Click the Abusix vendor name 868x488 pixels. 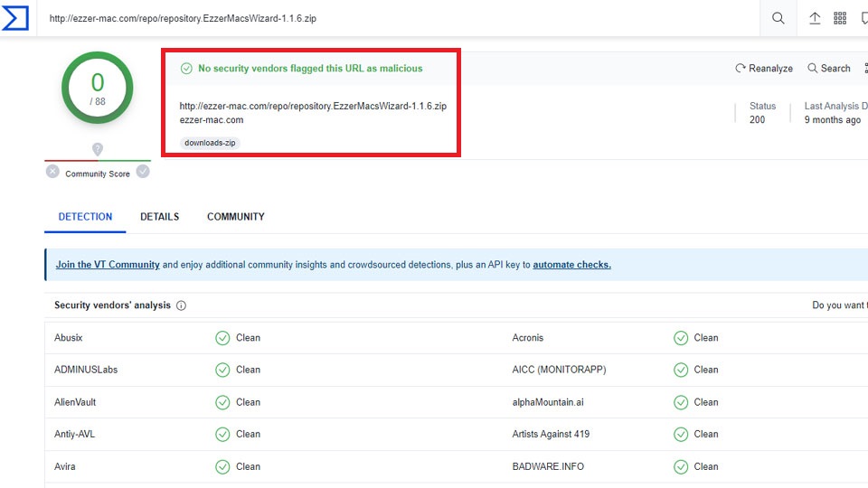coord(68,337)
